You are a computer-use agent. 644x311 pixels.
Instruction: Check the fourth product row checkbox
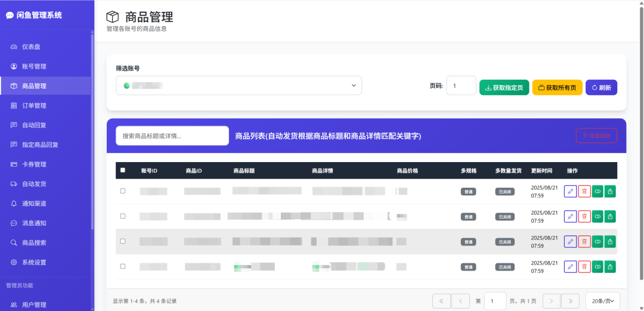pyautogui.click(x=122, y=266)
